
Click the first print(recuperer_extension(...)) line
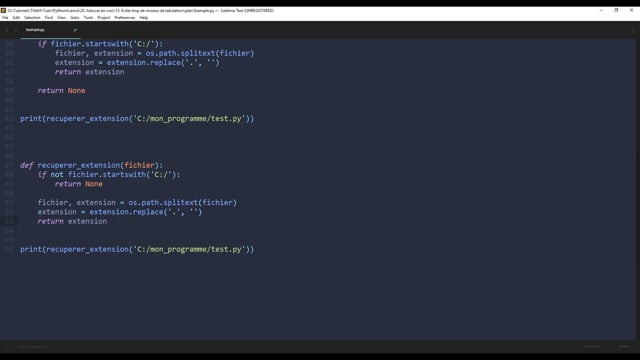(137, 119)
